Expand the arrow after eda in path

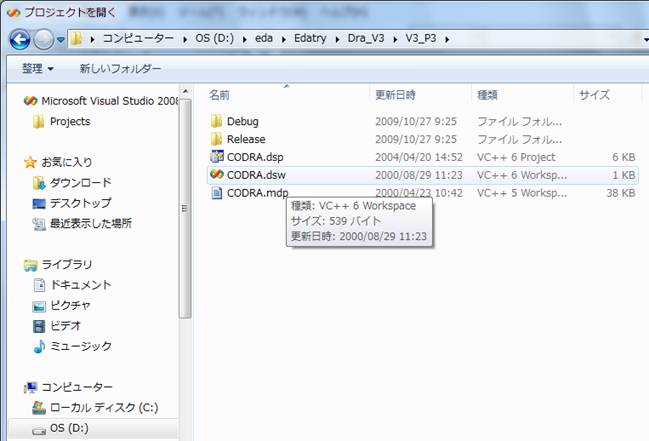[284, 39]
